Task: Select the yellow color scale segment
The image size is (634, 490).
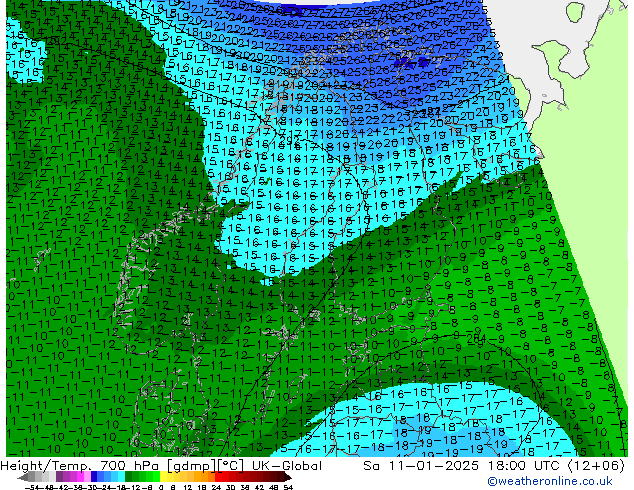Action: [x=163, y=477]
